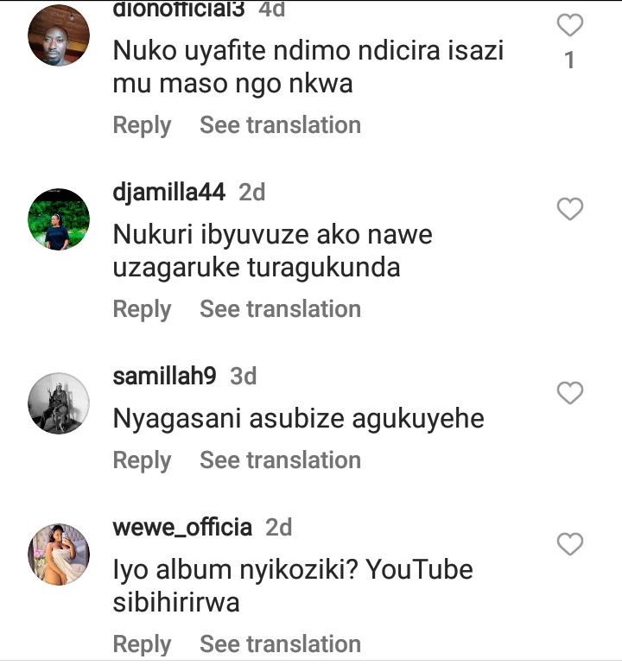
Task: See translation of the YouTube album comment
Action: (x=280, y=644)
